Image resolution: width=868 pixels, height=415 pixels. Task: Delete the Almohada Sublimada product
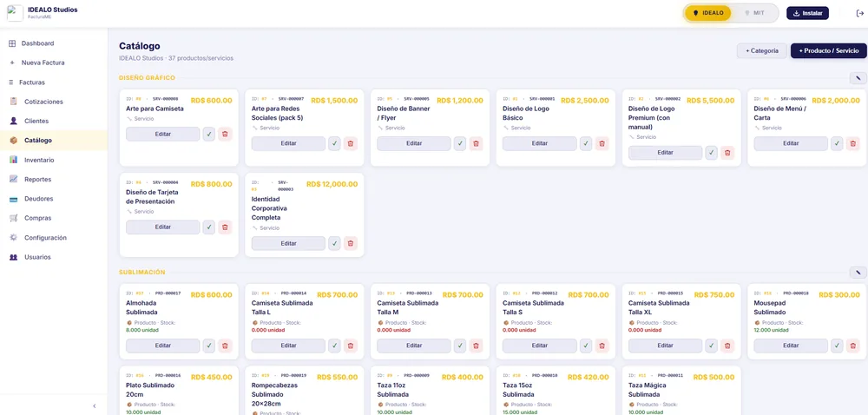coord(225,346)
